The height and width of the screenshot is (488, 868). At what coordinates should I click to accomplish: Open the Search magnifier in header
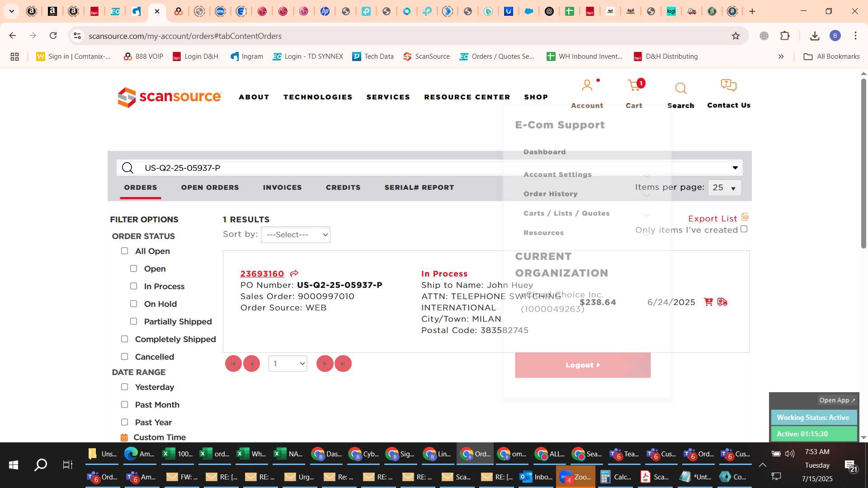point(681,88)
